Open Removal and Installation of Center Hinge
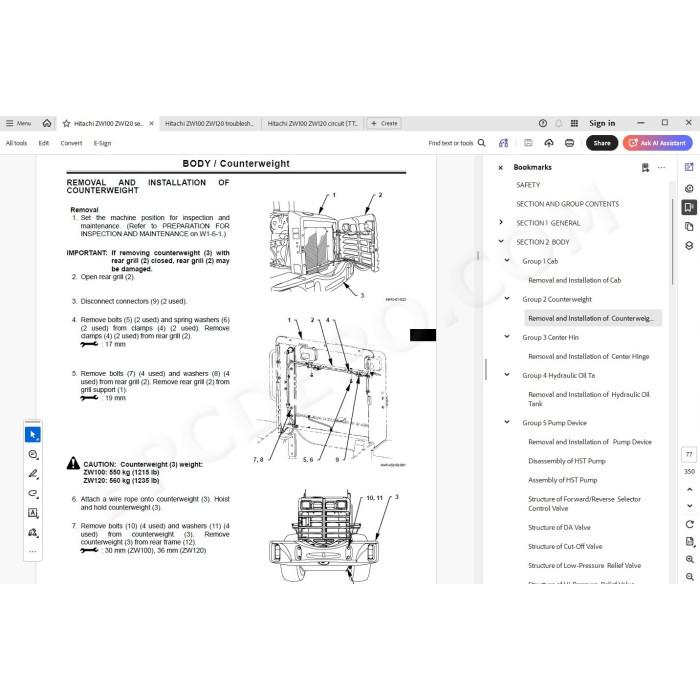Viewport: 700px width, 700px height. pos(588,357)
